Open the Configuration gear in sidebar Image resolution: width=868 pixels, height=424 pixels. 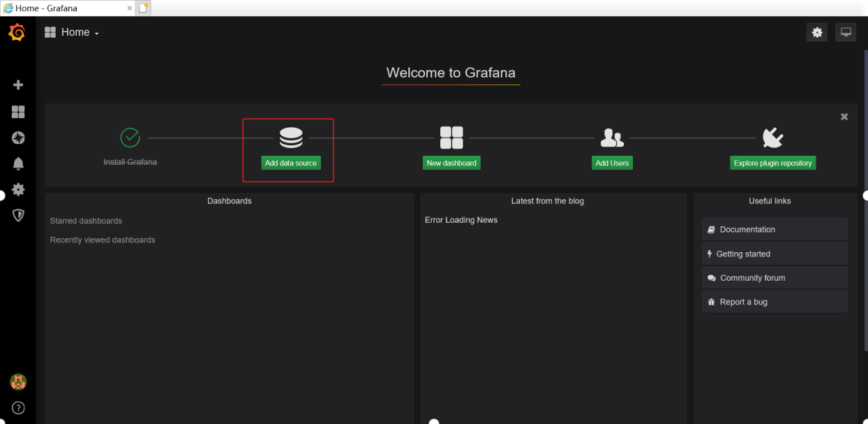[x=18, y=189]
